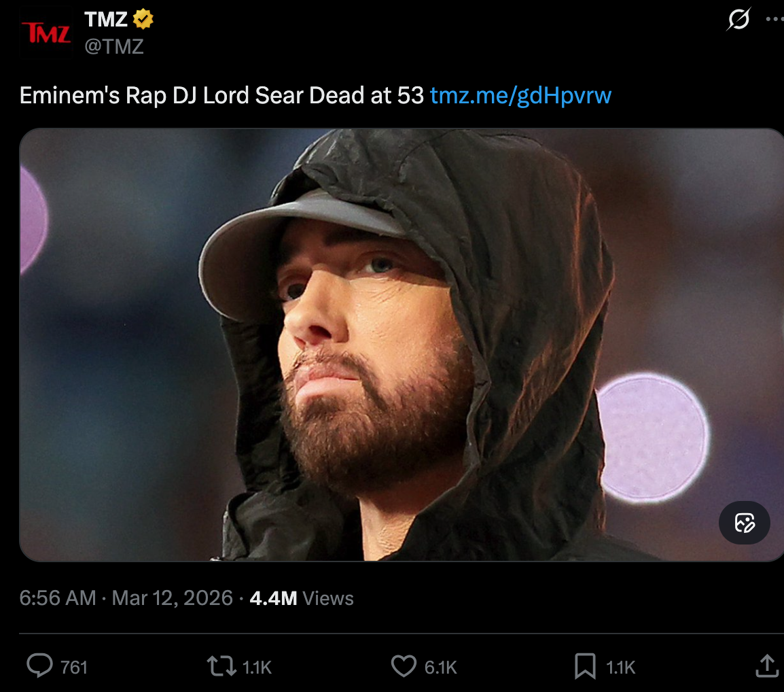Repost using the arrows icon
The image size is (784, 692).
tap(221, 666)
